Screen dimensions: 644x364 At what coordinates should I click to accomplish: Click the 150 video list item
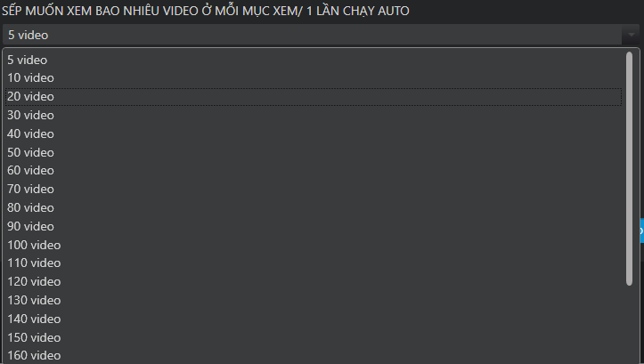coord(314,337)
